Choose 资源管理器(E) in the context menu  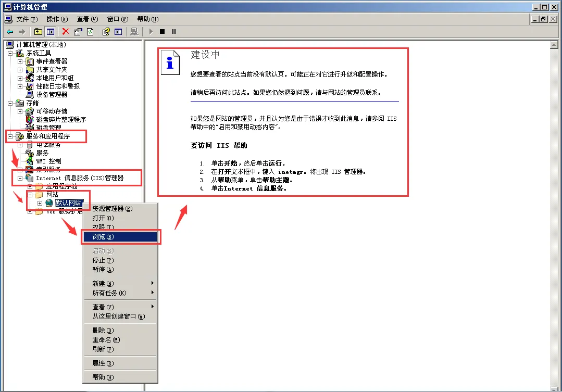coord(120,209)
